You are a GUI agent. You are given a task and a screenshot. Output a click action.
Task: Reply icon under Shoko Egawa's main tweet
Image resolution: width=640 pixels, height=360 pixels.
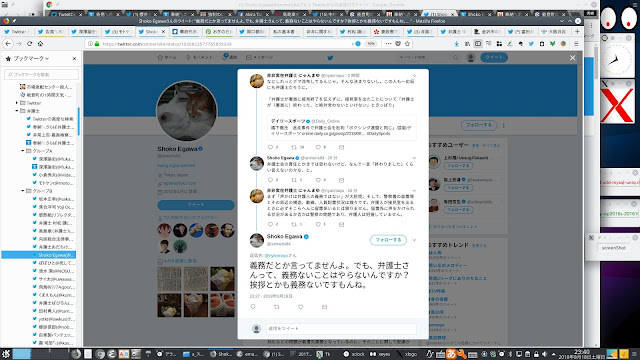[x=253, y=307]
